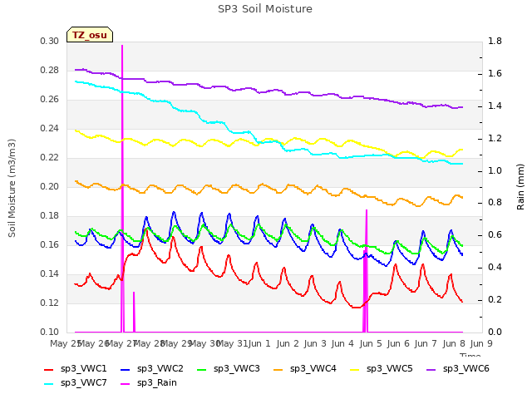Click the orange sp3_VWC4 legend color marker
Image resolution: width=532 pixels, height=399 pixels.
coord(278,370)
